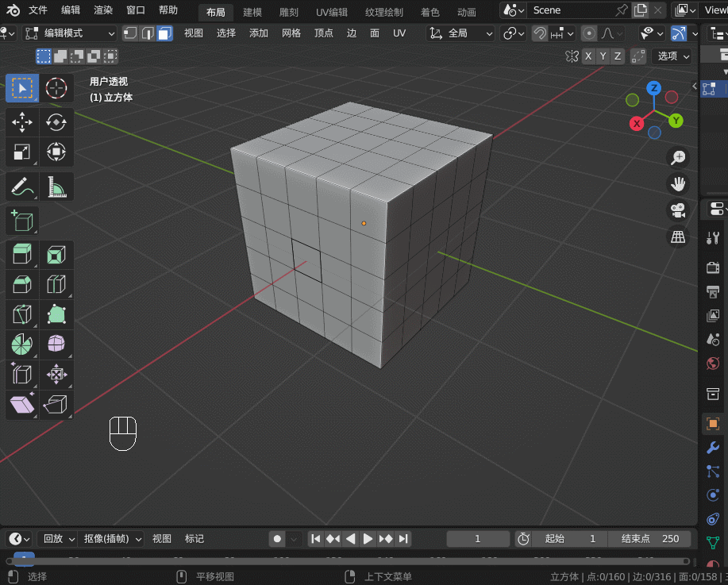Click the 结束点 250 end frame field
This screenshot has width=728, height=585.
(x=650, y=539)
